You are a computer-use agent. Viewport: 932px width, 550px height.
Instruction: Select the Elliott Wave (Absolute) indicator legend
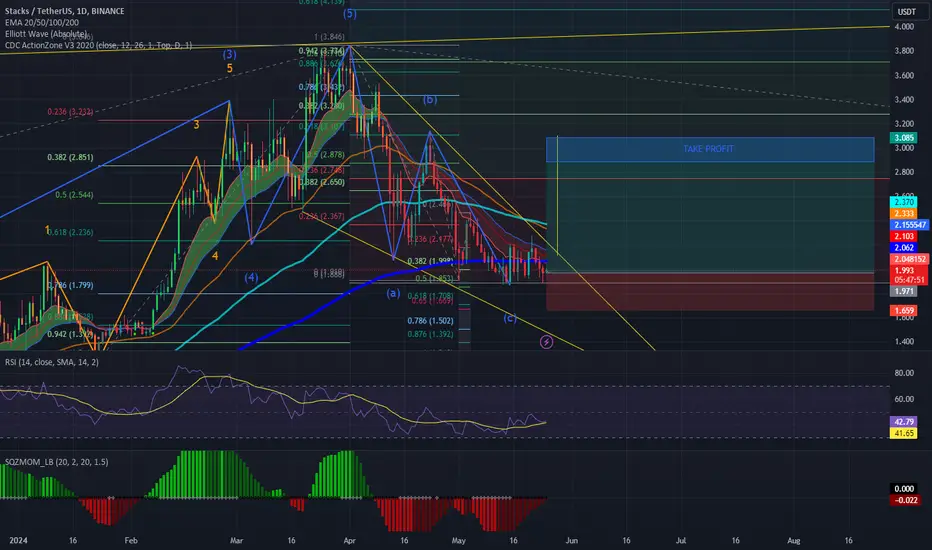coord(46,34)
